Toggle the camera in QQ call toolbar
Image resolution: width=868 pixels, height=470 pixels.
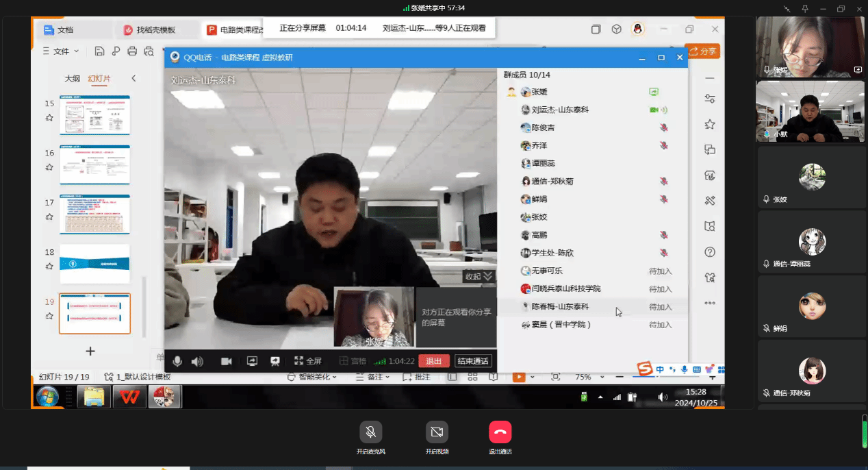pyautogui.click(x=227, y=361)
